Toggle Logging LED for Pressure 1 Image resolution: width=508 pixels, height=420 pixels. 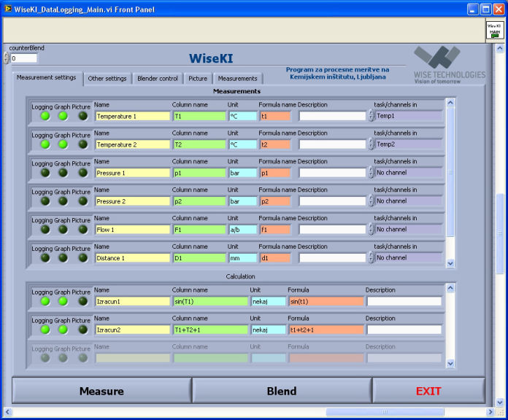coord(45,173)
